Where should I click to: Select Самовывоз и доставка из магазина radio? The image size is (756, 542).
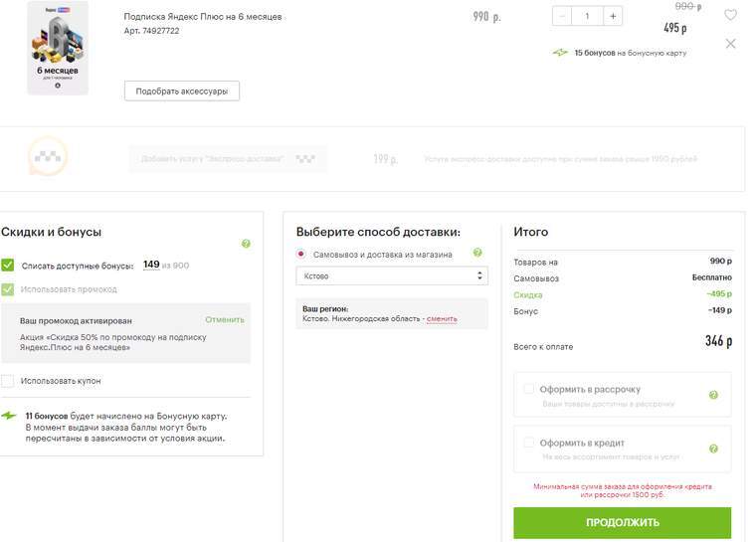click(x=300, y=254)
